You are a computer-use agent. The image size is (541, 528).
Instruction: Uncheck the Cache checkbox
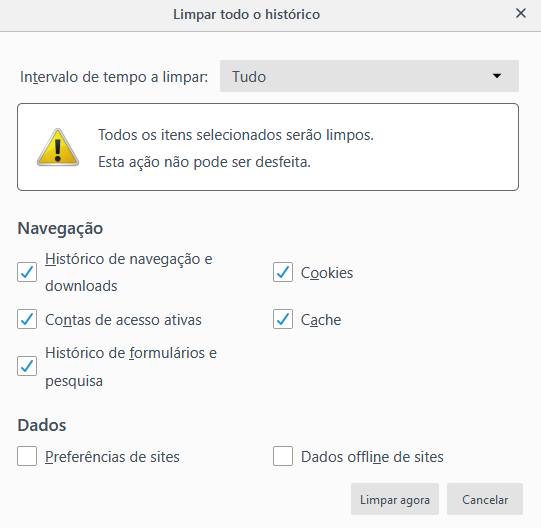coord(283,319)
